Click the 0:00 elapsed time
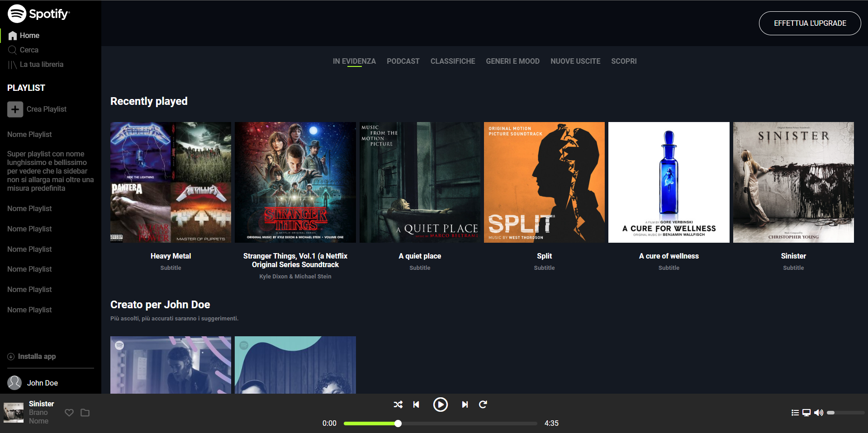868x433 pixels. pos(329,424)
